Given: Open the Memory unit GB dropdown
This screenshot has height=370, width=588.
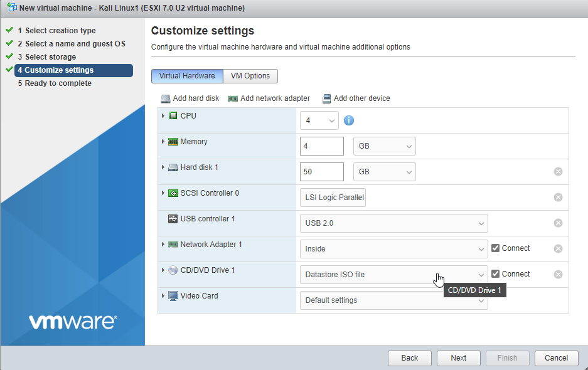Looking at the screenshot, I should click(384, 146).
